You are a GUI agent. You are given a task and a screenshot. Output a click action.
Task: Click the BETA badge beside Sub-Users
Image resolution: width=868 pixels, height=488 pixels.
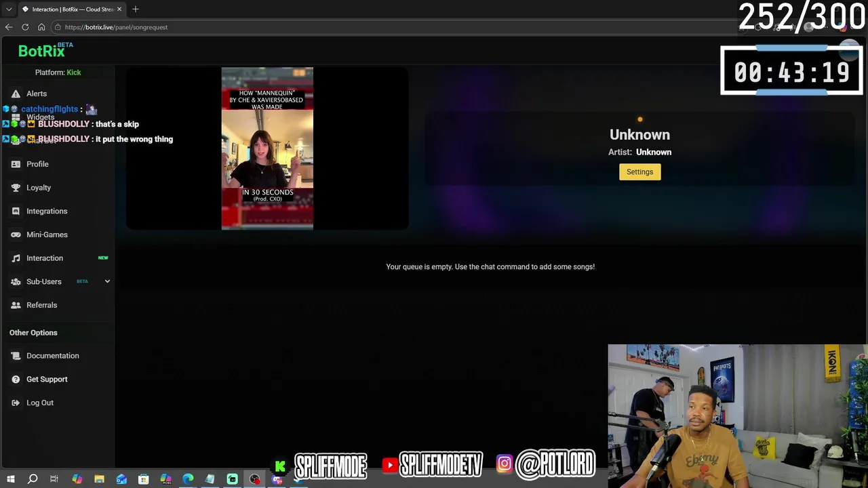pyautogui.click(x=82, y=281)
